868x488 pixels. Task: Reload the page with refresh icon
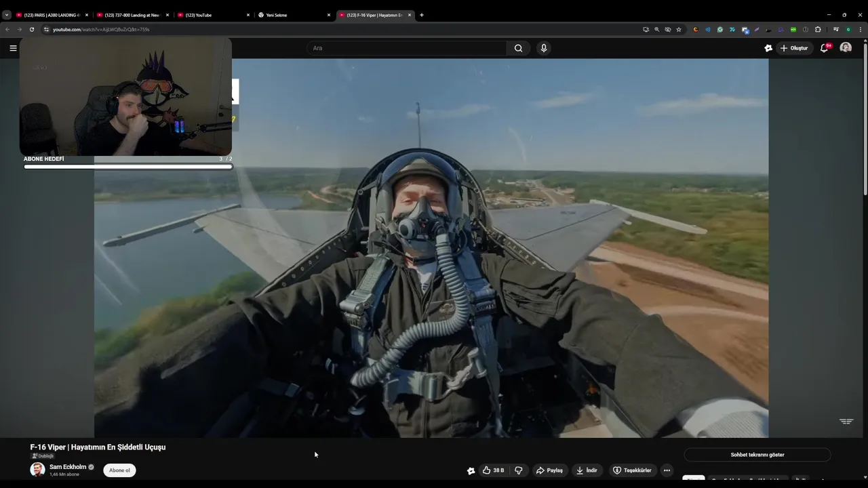(x=31, y=29)
